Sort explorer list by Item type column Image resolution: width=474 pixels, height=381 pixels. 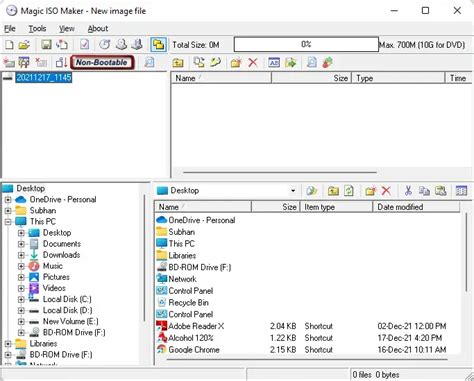[x=336, y=207]
